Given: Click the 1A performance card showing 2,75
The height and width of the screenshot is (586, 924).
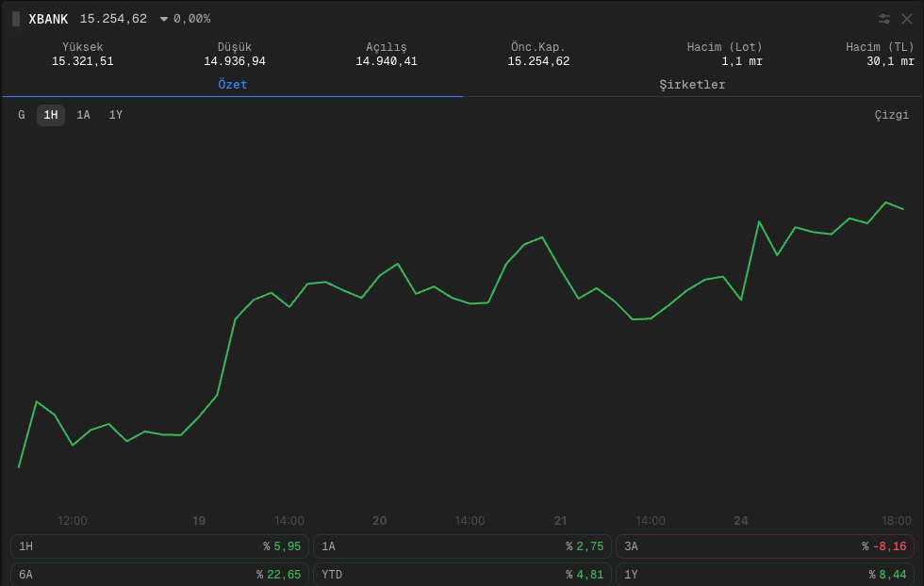Looking at the screenshot, I should point(462,546).
